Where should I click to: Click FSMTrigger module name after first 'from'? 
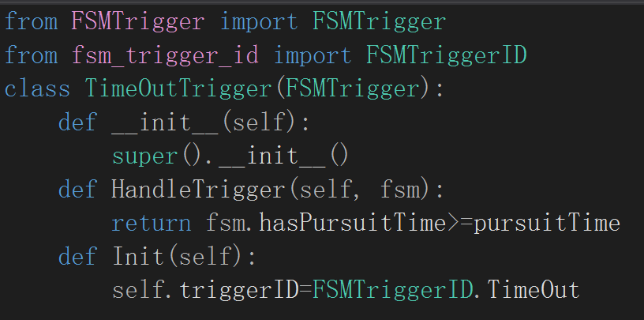tap(138, 21)
